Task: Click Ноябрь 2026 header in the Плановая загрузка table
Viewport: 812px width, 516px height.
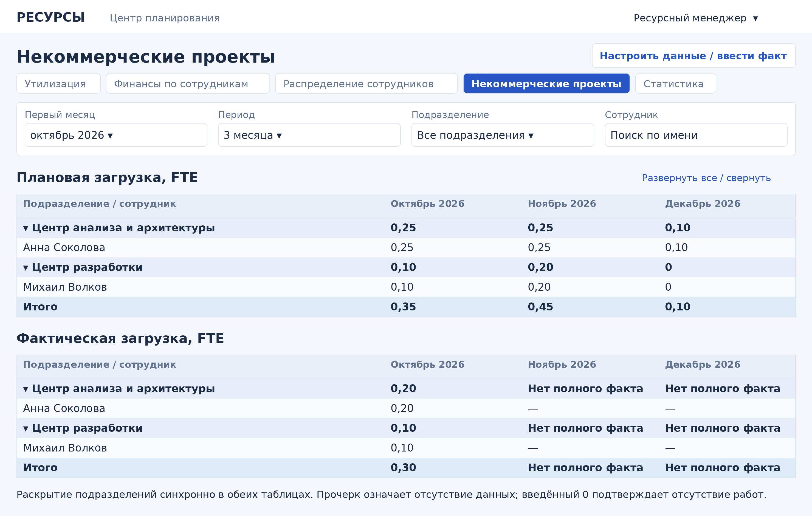Action: [562, 204]
